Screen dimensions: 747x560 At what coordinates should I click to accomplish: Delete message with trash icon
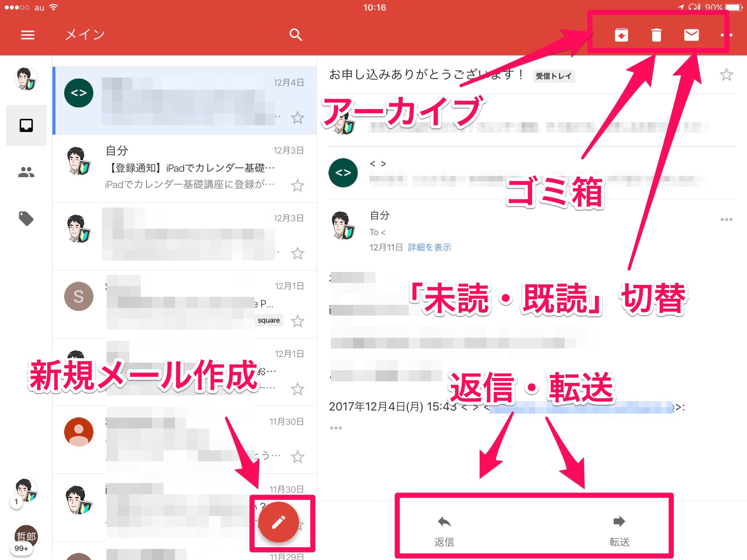pos(656,35)
